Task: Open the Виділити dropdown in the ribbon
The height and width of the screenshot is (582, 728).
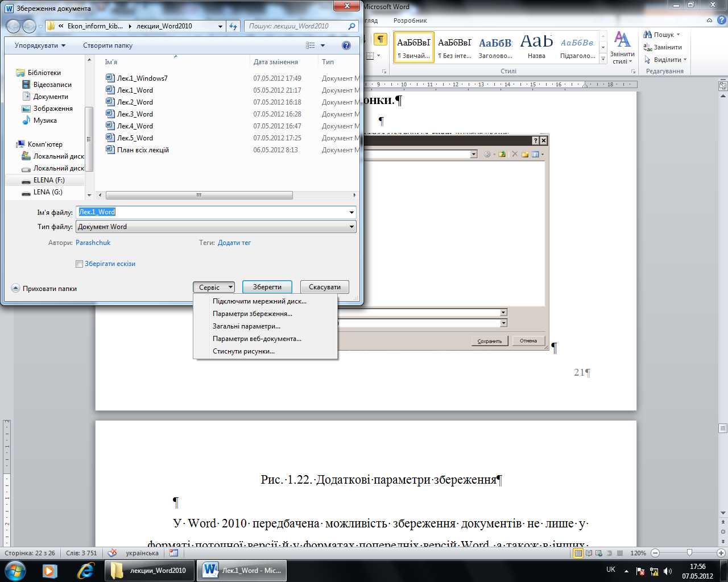Action: point(665,60)
